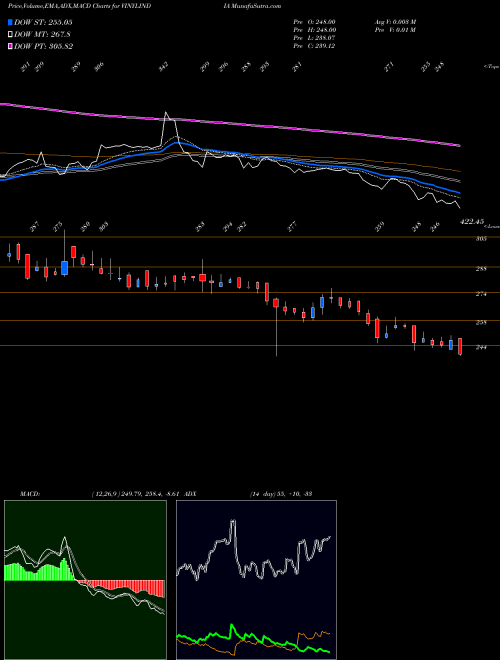The image size is (500, 660).
Task: Click the large blue candlestick near 275 label
Action: [x=64, y=268]
